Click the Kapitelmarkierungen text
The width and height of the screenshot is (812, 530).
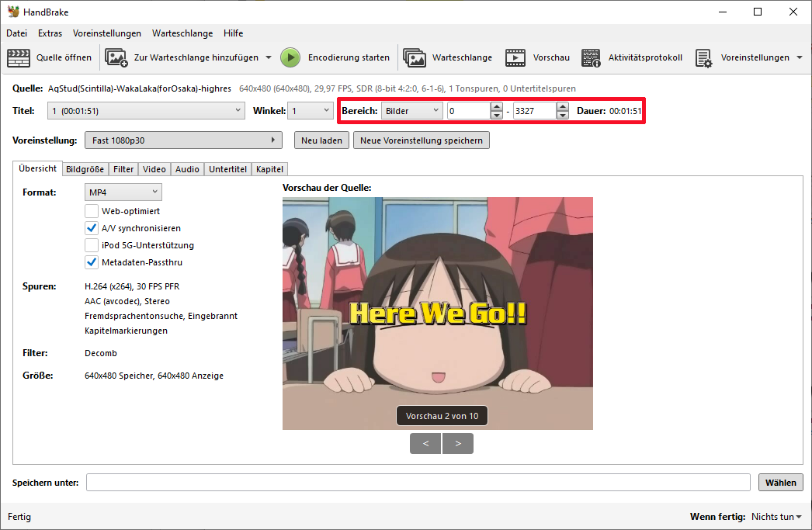pyautogui.click(x=127, y=331)
